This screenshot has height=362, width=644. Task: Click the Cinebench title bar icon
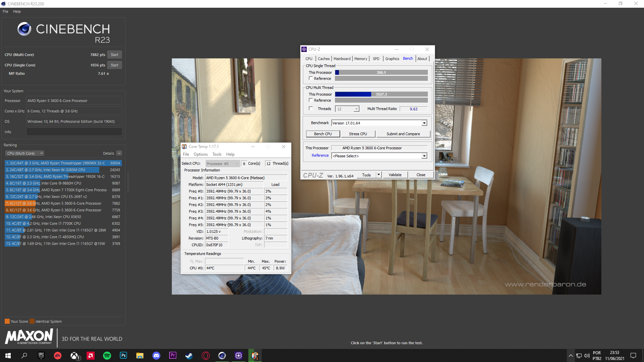point(3,4)
